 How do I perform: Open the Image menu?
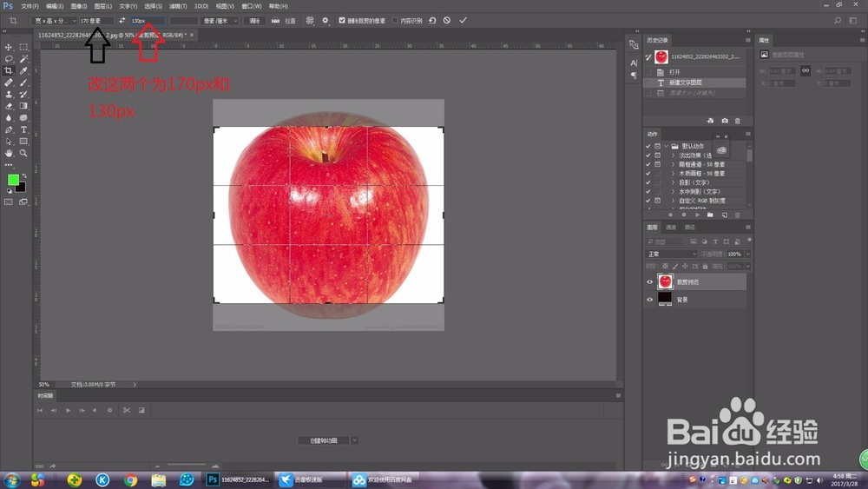(x=79, y=6)
